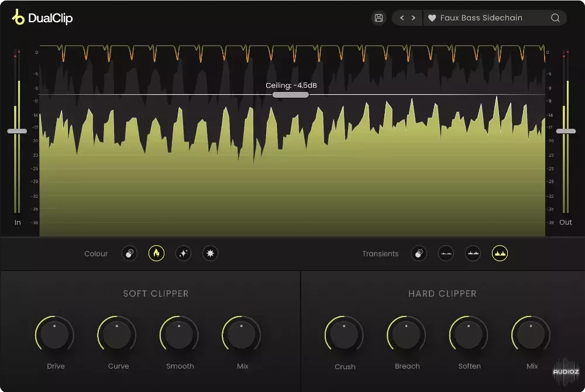This screenshot has height=392, width=585.
Task: Click the Ceiling threshold handle
Action: (291, 95)
